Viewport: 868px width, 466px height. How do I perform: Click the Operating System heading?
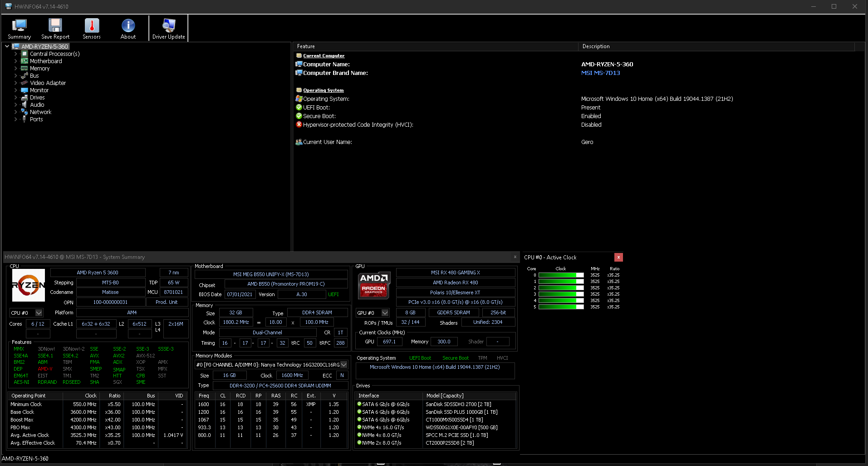click(x=323, y=90)
